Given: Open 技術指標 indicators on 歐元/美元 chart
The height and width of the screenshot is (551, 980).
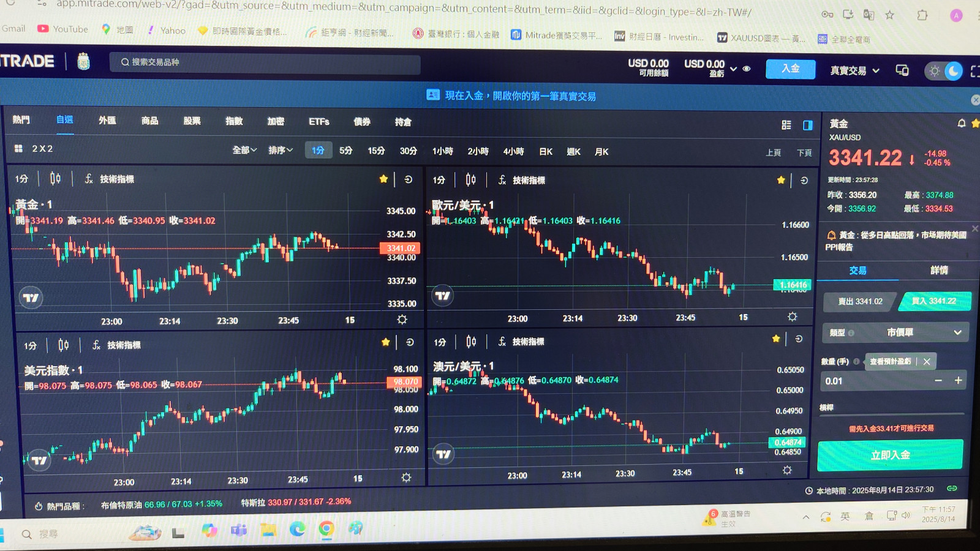Looking at the screenshot, I should [521, 180].
